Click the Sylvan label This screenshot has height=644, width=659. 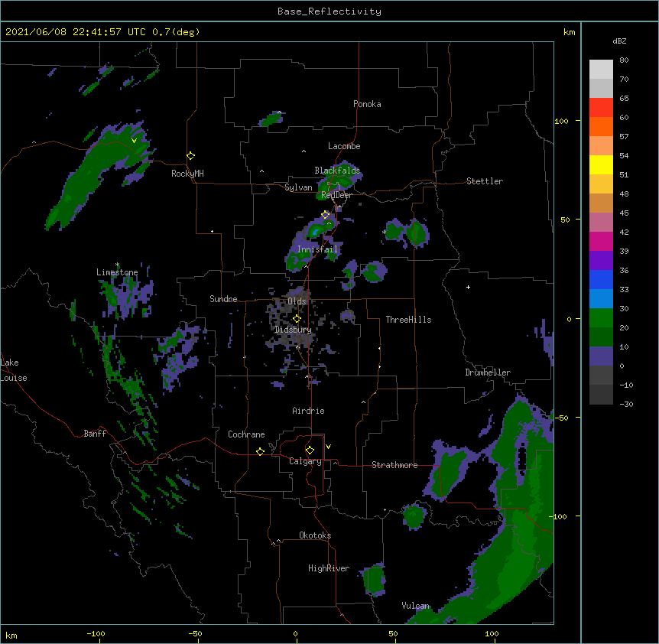tap(298, 187)
